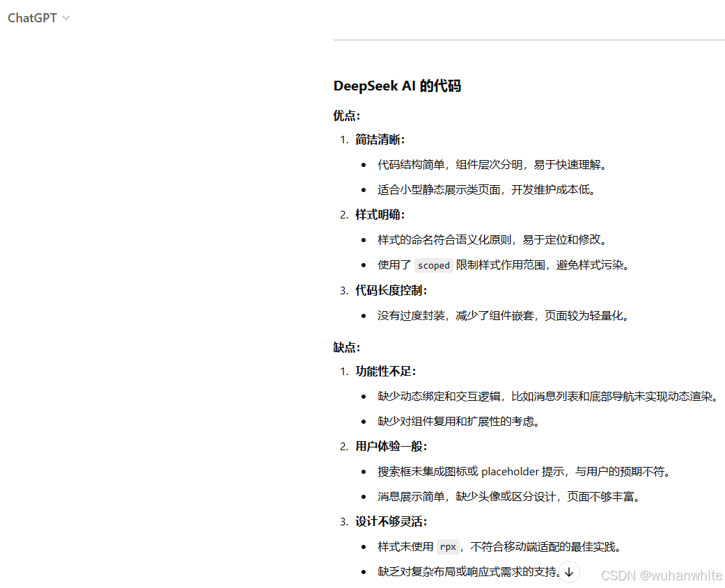The image size is (725, 588).
Task: Click the bullet "缺乏对复杂布局或响应式需求的支持"
Action: 469,572
